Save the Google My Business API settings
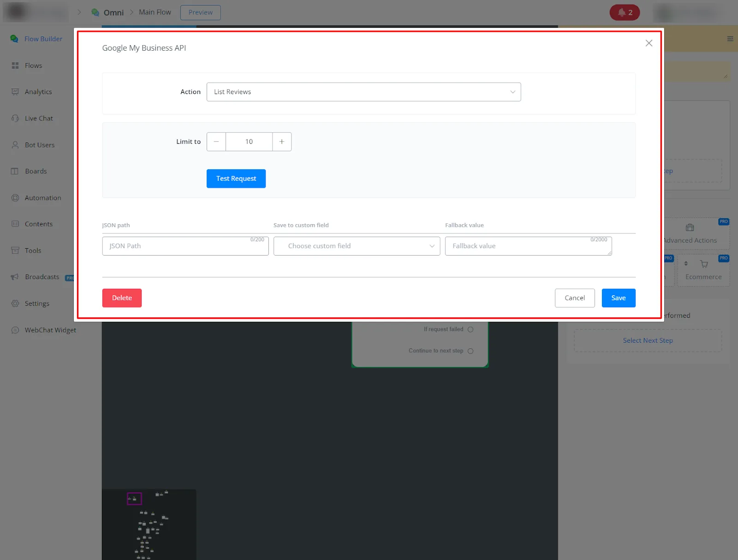The image size is (738, 560). tap(619, 298)
